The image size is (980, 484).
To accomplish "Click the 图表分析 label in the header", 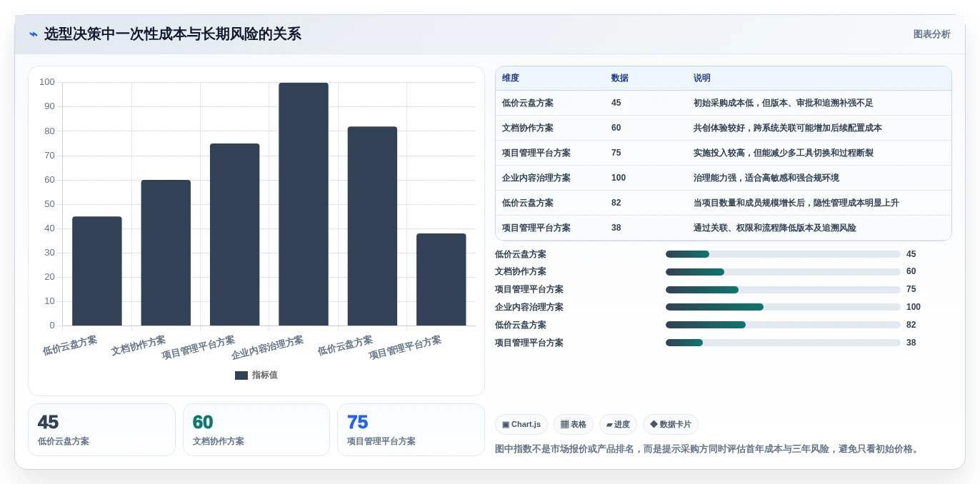I will [931, 34].
